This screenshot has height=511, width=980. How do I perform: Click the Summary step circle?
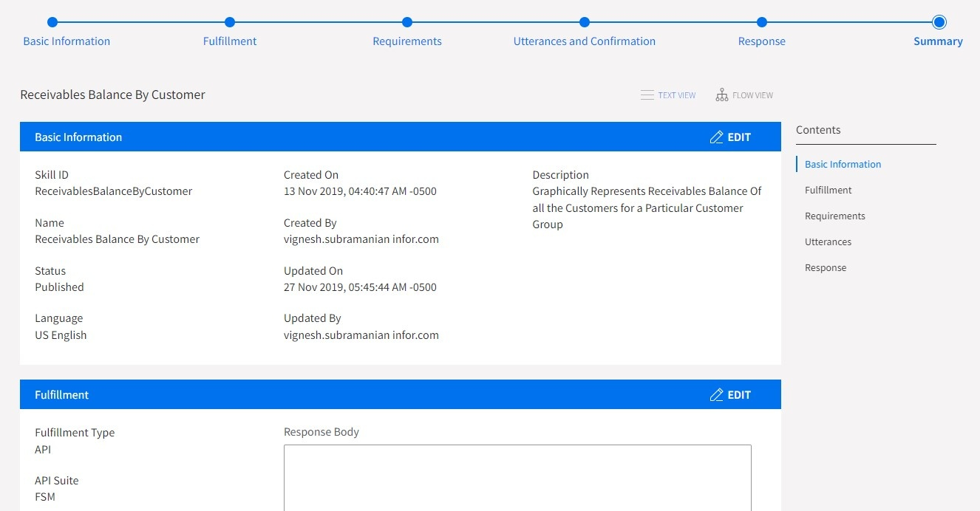(x=939, y=22)
